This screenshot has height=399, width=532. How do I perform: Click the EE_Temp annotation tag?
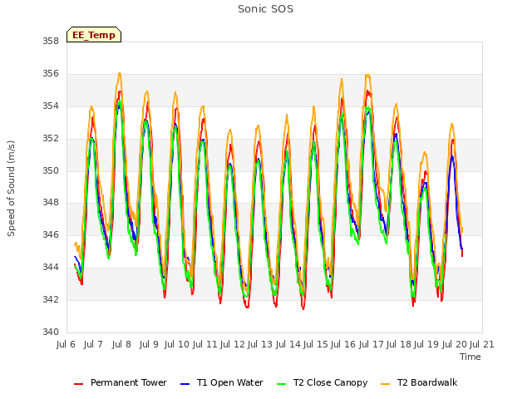[94, 35]
